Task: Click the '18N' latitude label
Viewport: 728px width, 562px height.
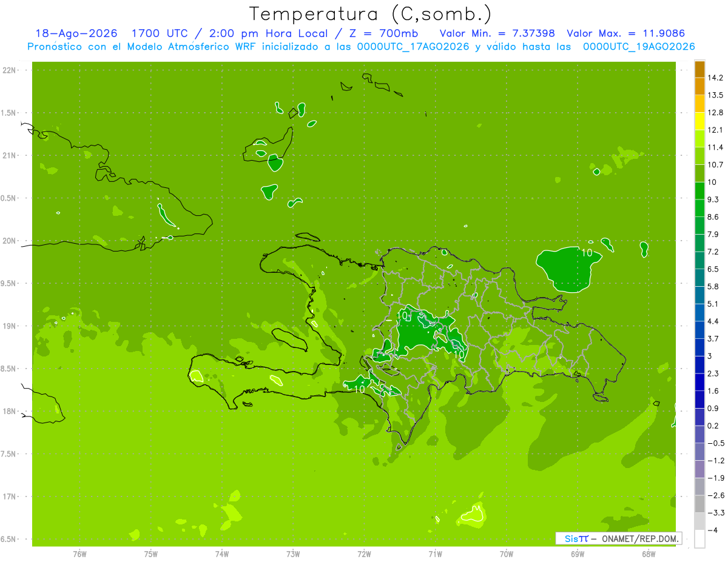Action: click(x=8, y=412)
